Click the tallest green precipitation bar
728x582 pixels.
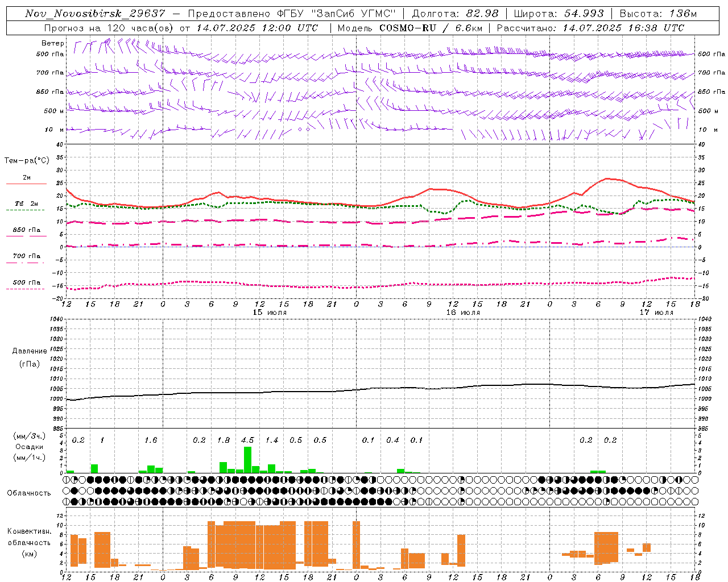coord(247,460)
